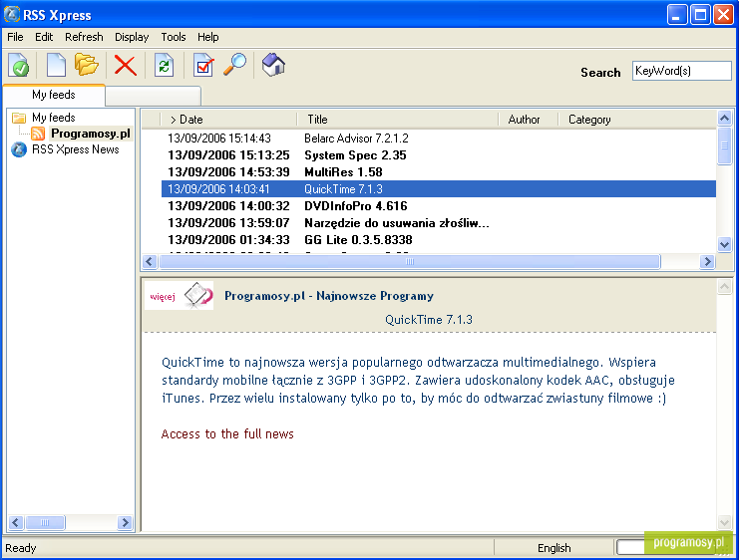Open the Tools menu

(174, 37)
